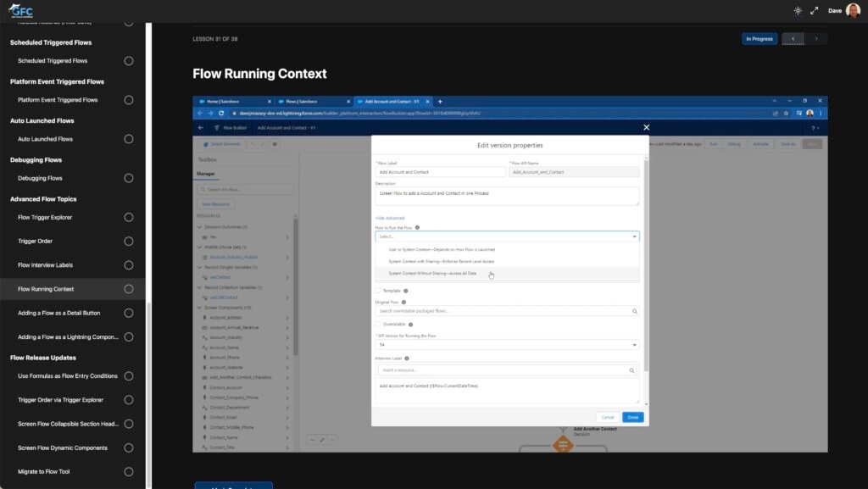Image resolution: width=868 pixels, height=489 pixels.
Task: Click the orange Decision element on canvas
Action: (563, 444)
